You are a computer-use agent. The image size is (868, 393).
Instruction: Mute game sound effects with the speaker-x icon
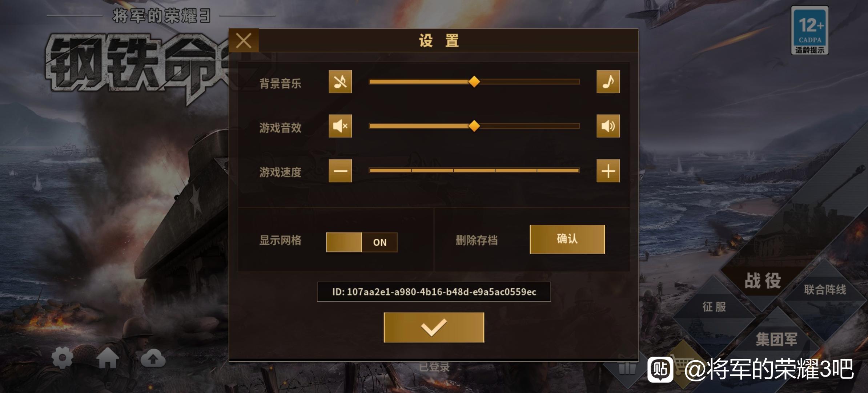click(x=340, y=126)
